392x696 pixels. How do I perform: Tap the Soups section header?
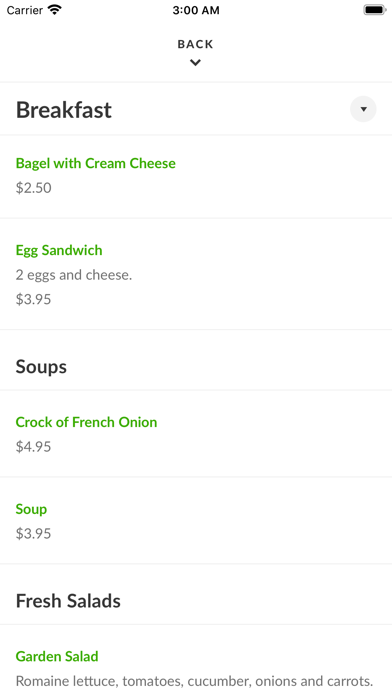pos(41,367)
